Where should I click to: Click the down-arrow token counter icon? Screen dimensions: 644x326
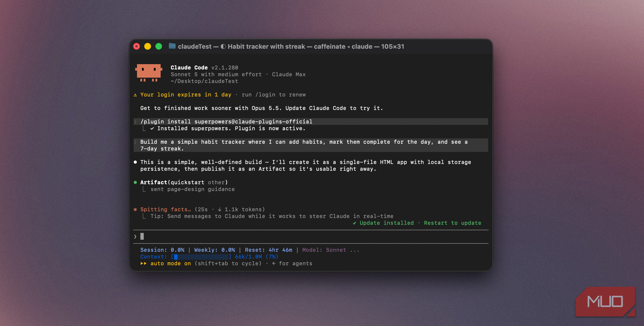[219, 209]
